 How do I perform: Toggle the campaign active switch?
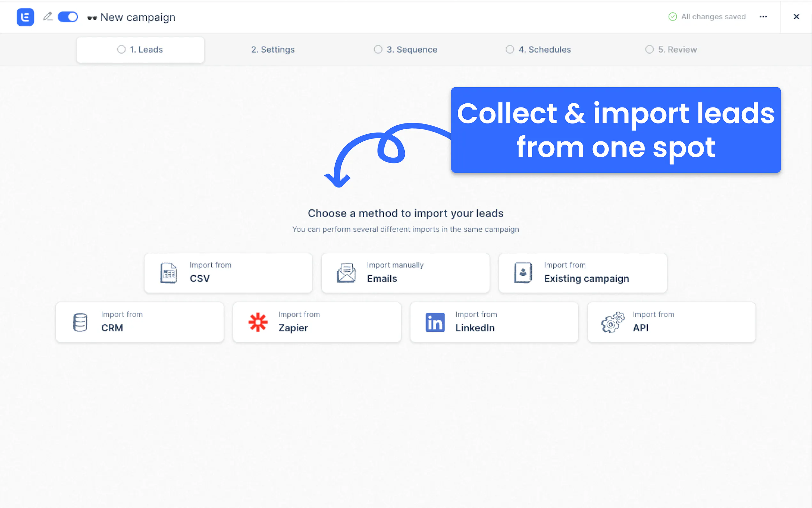[67, 17]
